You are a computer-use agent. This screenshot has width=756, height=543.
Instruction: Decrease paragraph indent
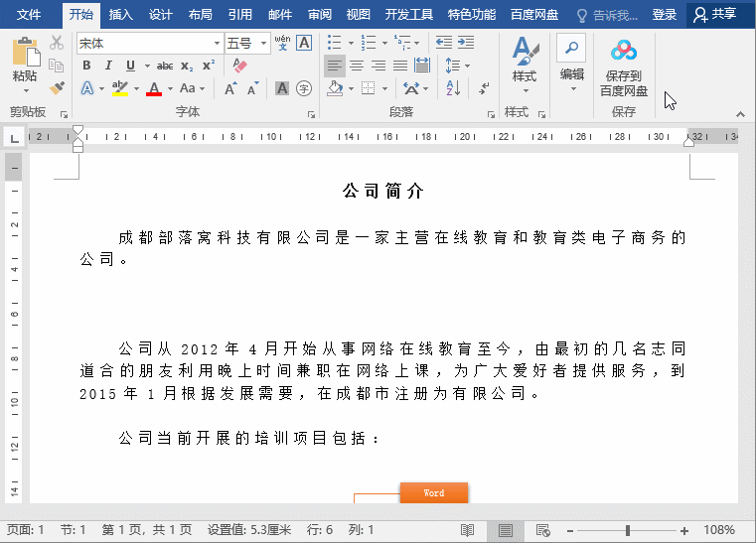(x=444, y=43)
